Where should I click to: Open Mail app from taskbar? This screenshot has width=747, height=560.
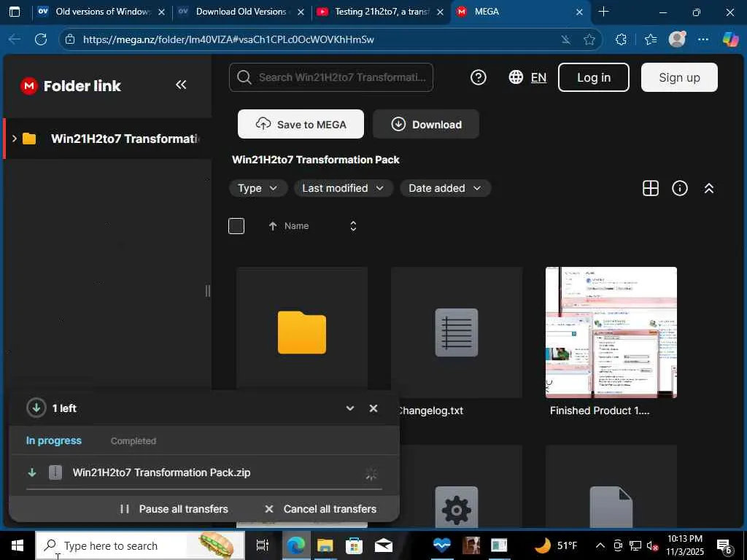(383, 545)
